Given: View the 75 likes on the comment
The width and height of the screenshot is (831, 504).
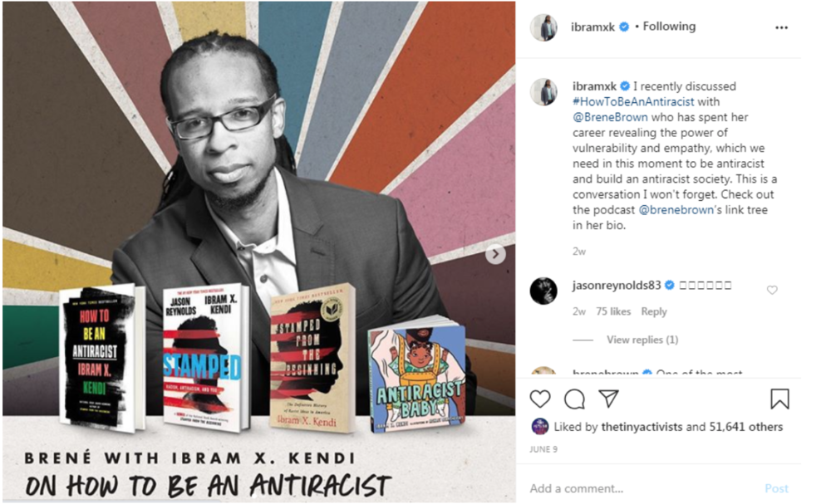Looking at the screenshot, I should click(x=613, y=311).
